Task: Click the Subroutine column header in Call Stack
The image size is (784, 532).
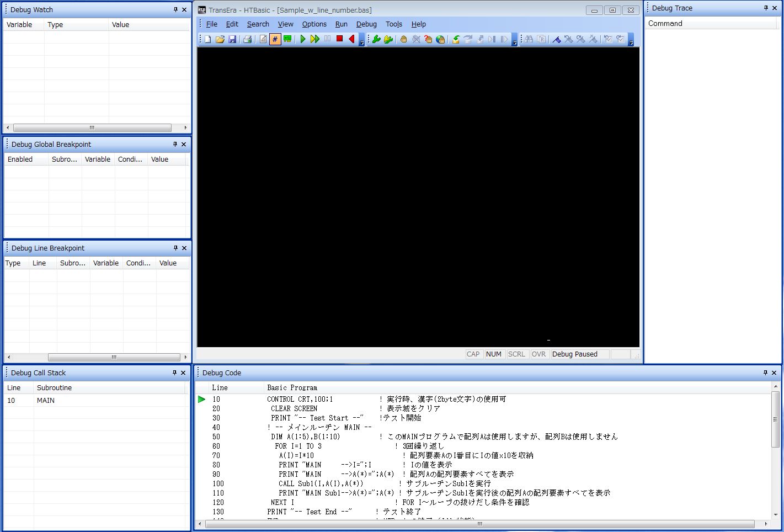Action: tap(110, 387)
